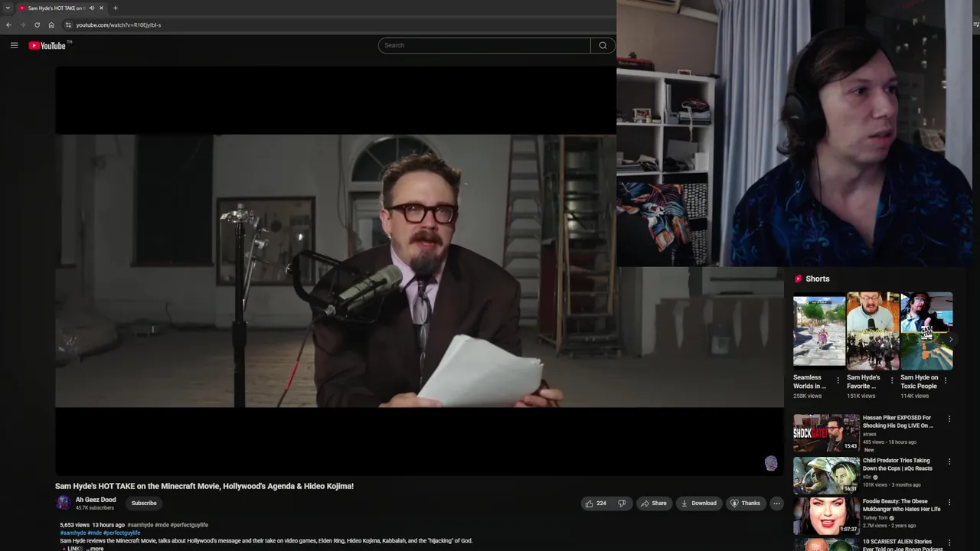Image resolution: width=980 pixels, height=551 pixels.
Task: Open Sam Hyde's Favorite short thumbnail
Action: click(873, 331)
